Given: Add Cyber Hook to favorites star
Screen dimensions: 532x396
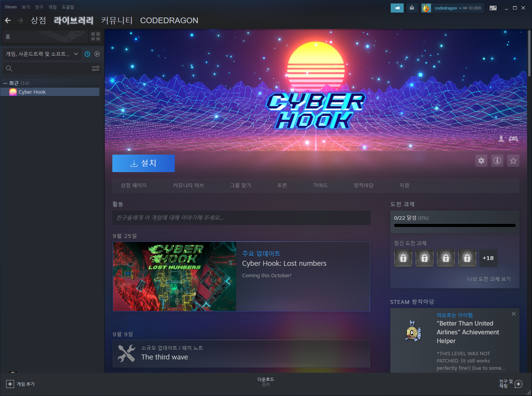Looking at the screenshot, I should [x=513, y=161].
